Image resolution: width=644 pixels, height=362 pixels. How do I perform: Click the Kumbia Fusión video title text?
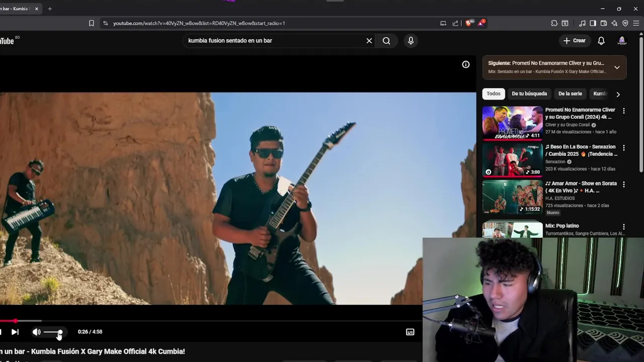pyautogui.click(x=93, y=351)
